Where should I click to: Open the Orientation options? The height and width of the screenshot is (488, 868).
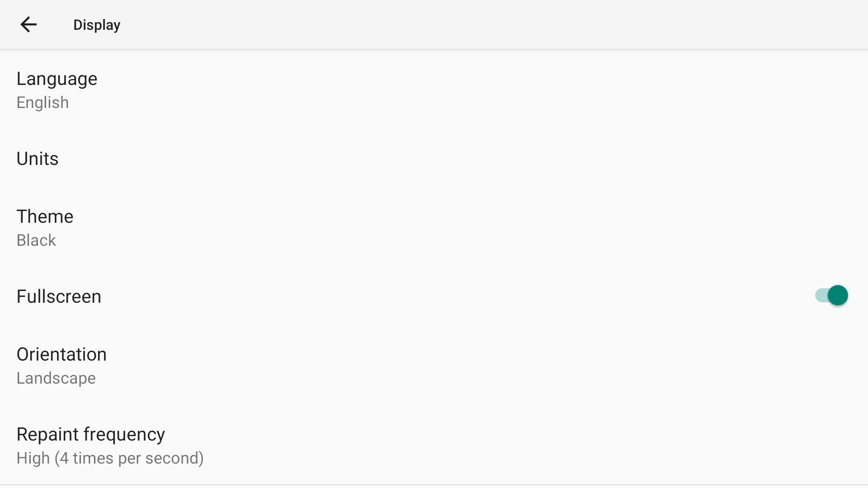pyautogui.click(x=434, y=366)
